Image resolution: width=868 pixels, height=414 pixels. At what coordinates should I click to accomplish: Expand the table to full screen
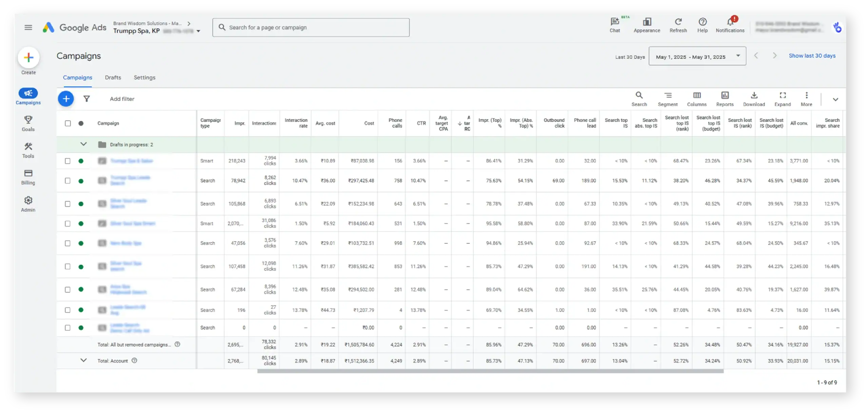(x=783, y=99)
